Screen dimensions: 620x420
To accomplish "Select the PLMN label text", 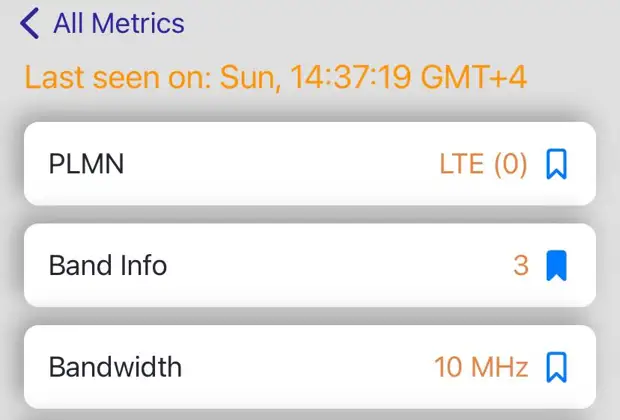I will click(86, 164).
